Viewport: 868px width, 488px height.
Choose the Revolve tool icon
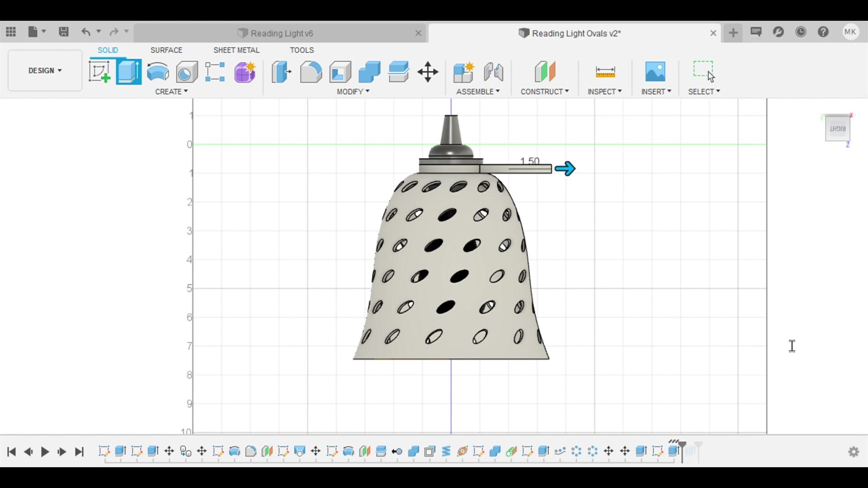pyautogui.click(x=158, y=72)
